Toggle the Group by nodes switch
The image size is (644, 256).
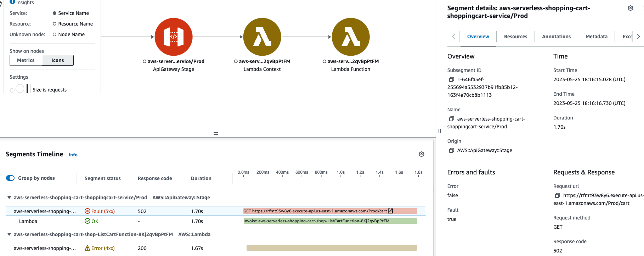click(x=10, y=178)
